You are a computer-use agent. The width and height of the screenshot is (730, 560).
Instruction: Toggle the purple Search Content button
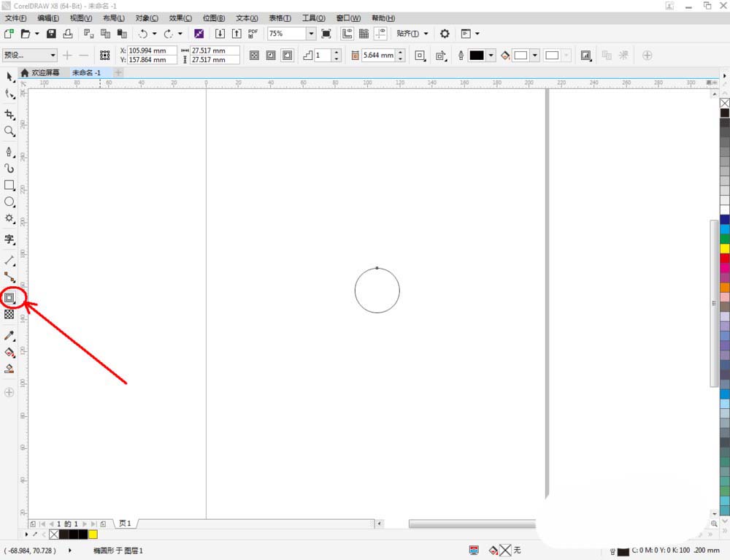[199, 34]
